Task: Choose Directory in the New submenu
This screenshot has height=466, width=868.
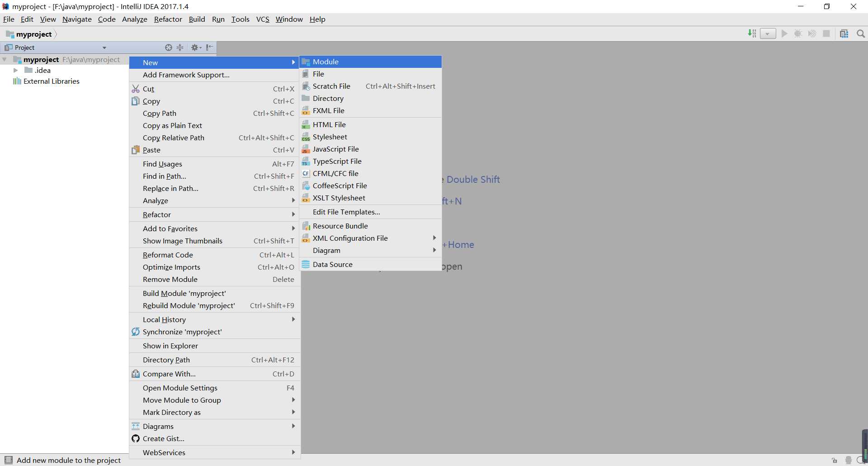Action: (371, 99)
